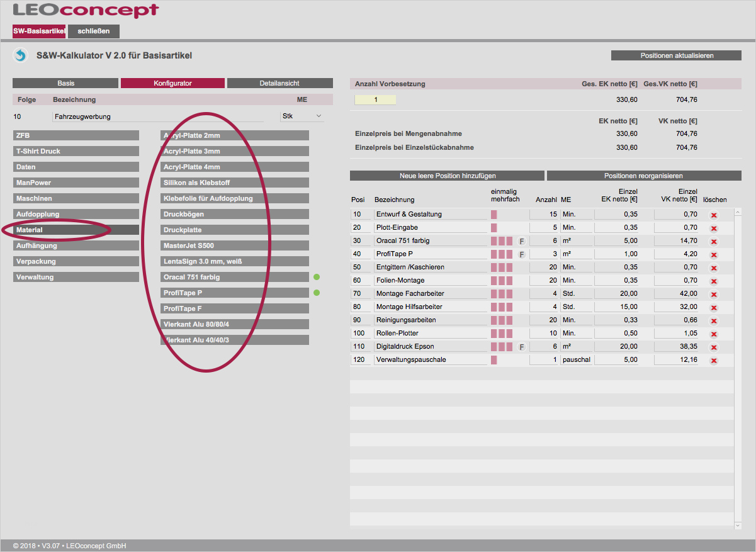Click the green dot beside Oracal 751 farbig
Screen dimensions: 756x552
[x=317, y=277]
